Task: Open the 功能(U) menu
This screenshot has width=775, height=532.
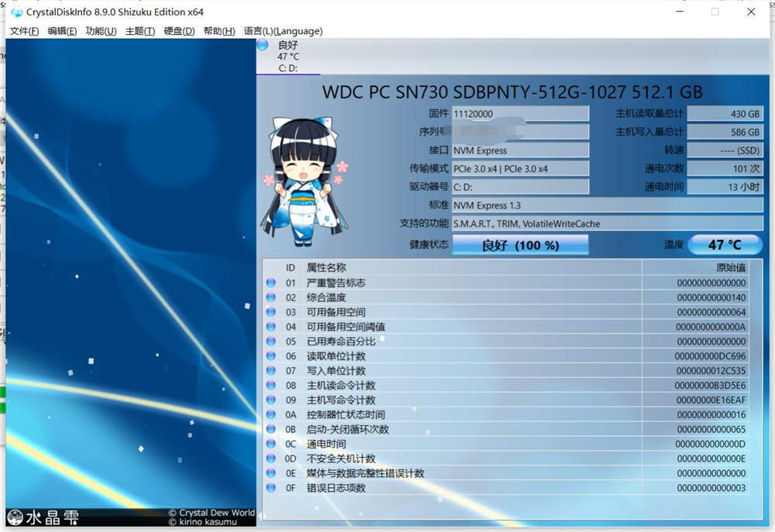Action: click(x=101, y=31)
